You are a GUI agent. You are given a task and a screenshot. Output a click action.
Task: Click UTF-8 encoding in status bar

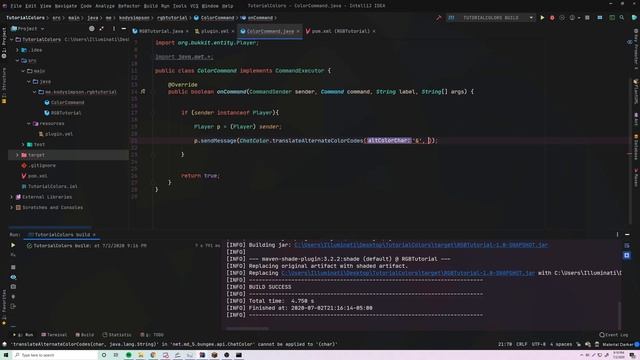click(538, 344)
